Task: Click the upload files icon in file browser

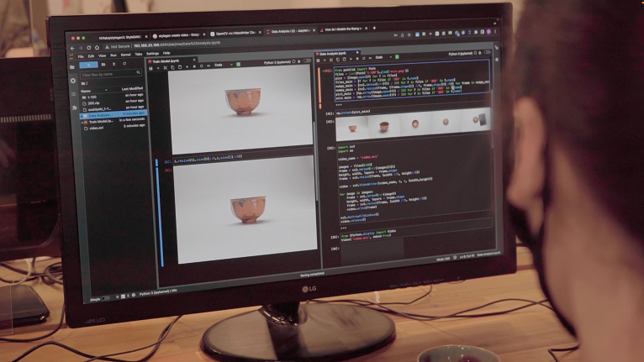Action: (115, 63)
